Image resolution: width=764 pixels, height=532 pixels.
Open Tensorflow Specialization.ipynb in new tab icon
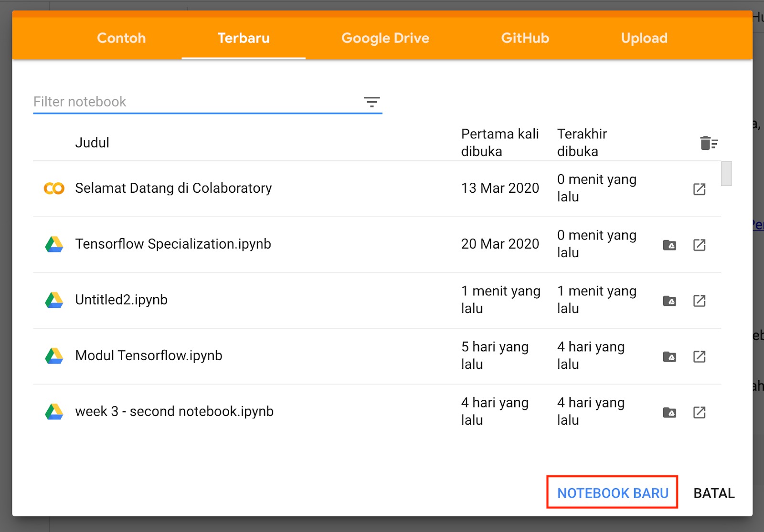(x=699, y=245)
